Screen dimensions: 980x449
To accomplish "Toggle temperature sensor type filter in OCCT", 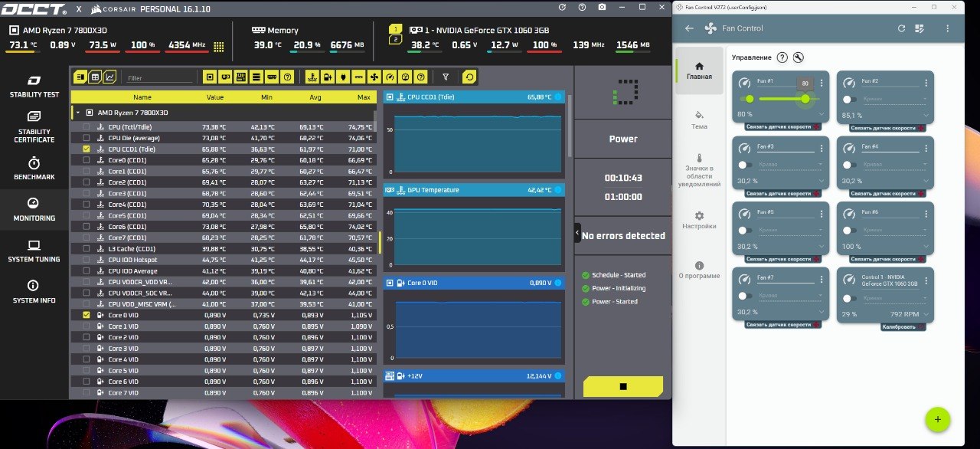I will point(312,77).
